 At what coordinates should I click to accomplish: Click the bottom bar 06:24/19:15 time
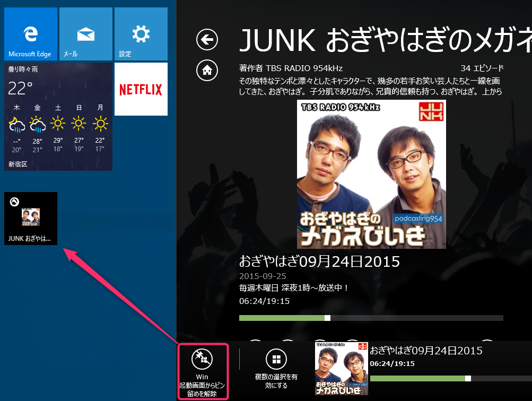392,364
